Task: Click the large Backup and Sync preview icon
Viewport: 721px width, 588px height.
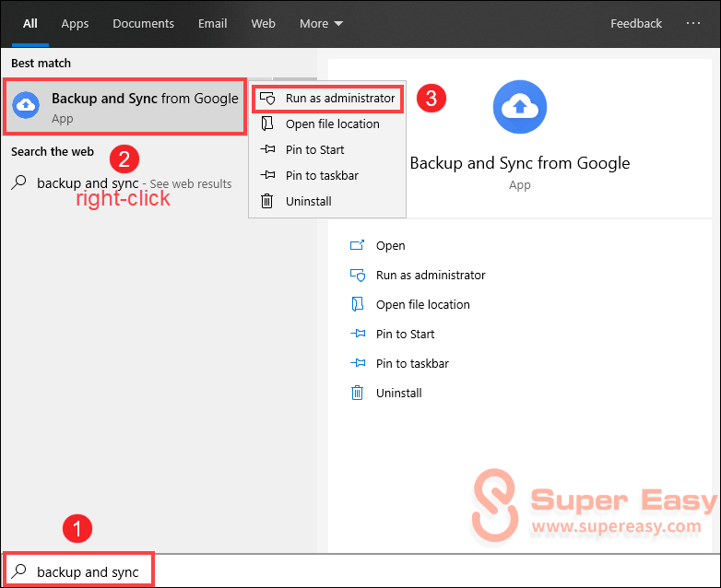Action: coord(520,107)
